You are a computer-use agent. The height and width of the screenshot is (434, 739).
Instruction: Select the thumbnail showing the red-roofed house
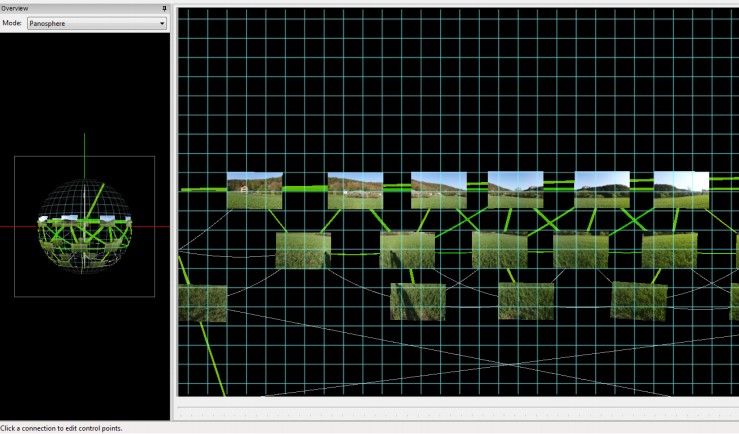(x=255, y=191)
